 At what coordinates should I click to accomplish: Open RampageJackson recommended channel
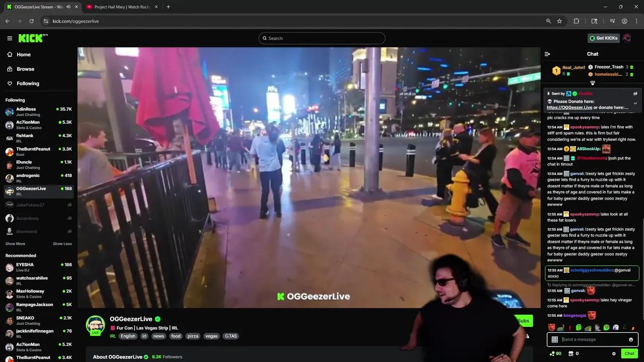pyautogui.click(x=38, y=307)
